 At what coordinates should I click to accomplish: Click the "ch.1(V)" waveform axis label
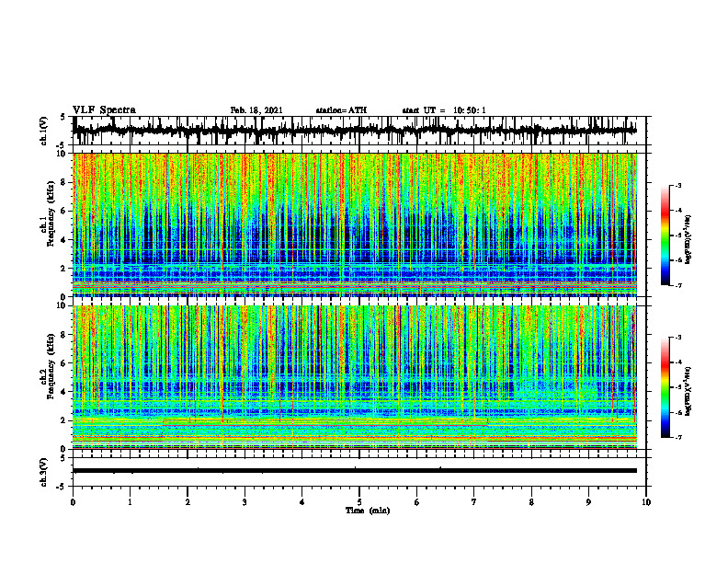[44, 131]
